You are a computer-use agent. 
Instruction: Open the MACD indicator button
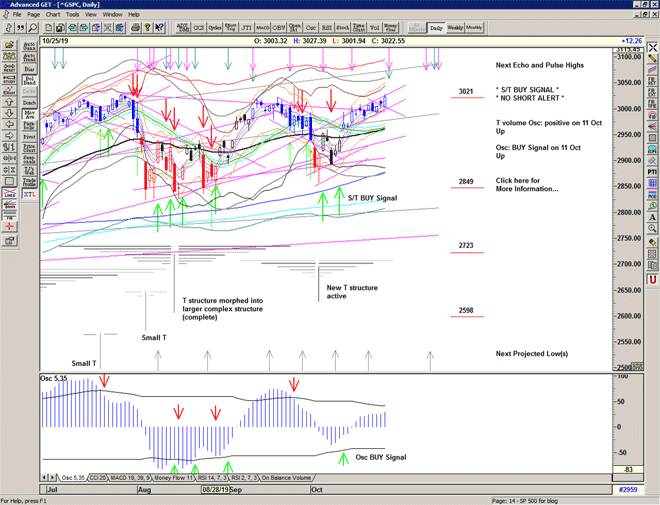click(x=263, y=28)
